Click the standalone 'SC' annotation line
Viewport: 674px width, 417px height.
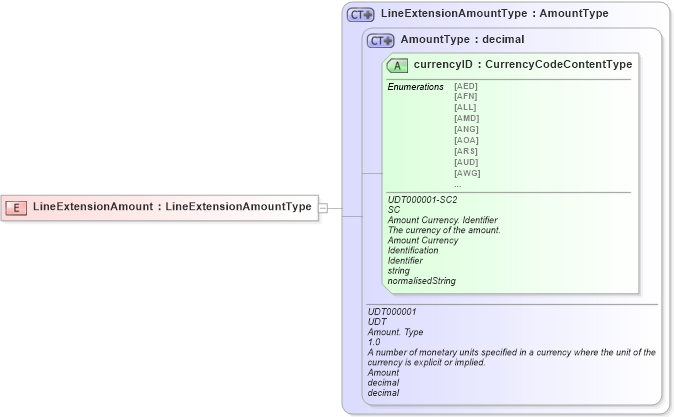tap(394, 210)
